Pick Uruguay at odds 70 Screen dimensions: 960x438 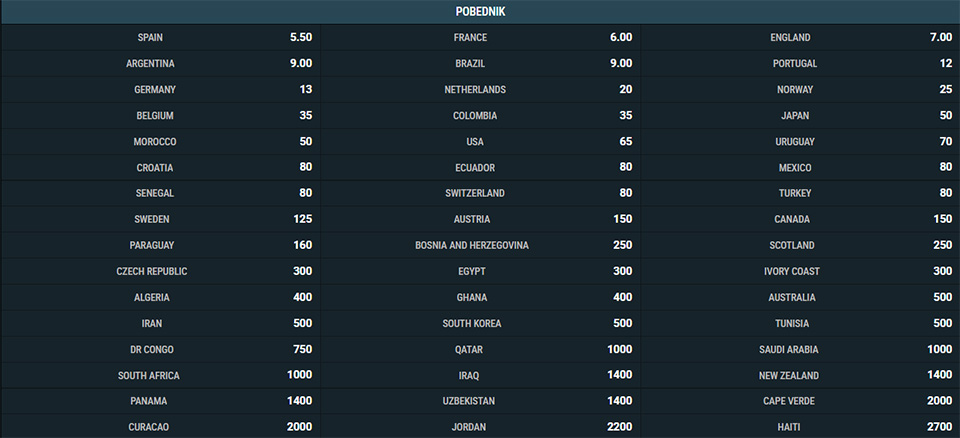(801, 142)
